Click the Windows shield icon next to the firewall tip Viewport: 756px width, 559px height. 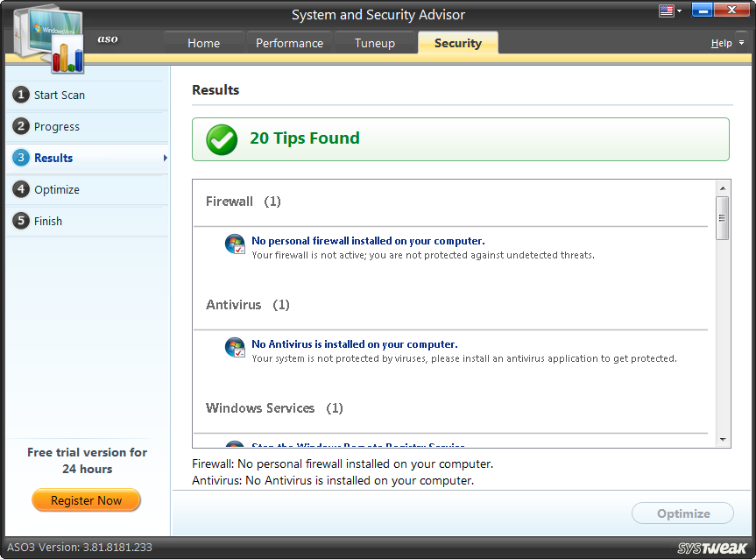click(x=235, y=245)
